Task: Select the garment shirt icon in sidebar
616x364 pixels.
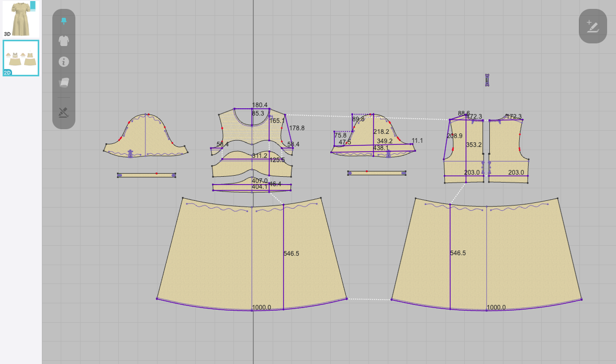Action: tap(63, 41)
